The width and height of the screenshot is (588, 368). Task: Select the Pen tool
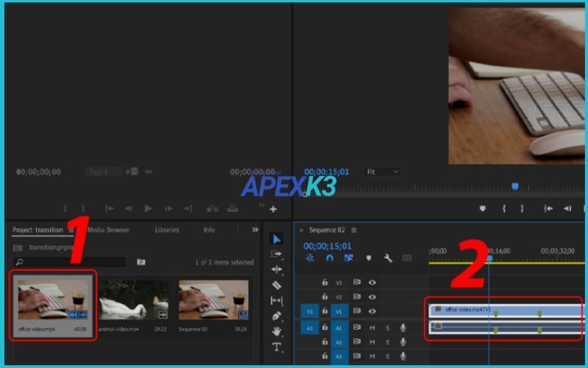click(276, 316)
